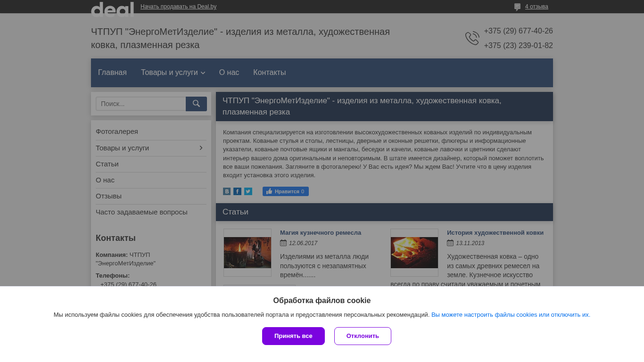This screenshot has height=362, width=644.
Task: Click the phone handset icon
Action: (x=472, y=38)
